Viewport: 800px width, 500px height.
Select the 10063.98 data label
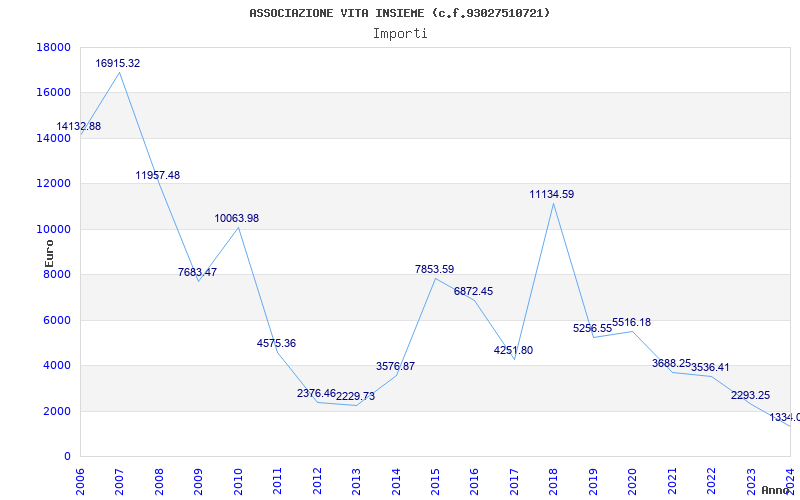click(237, 218)
